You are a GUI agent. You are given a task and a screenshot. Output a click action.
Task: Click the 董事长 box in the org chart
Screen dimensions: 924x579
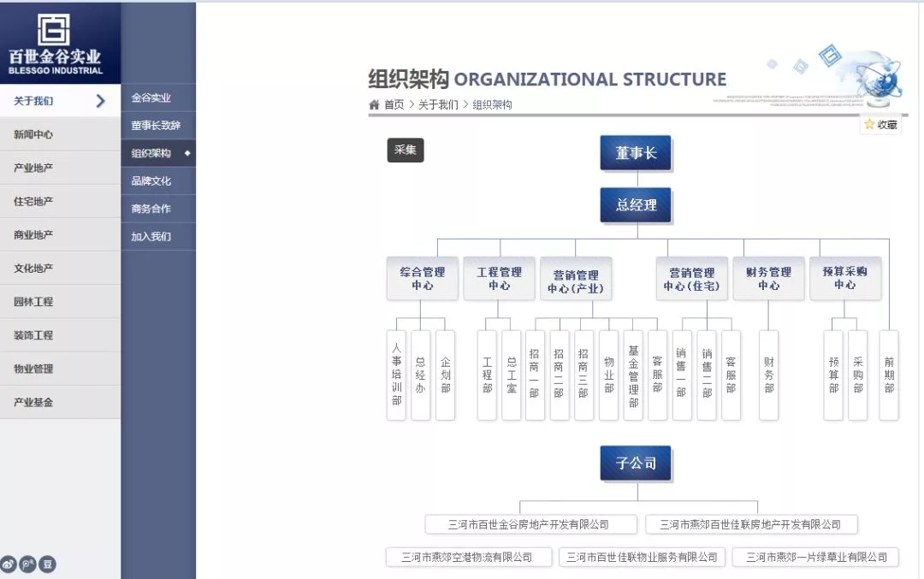pyautogui.click(x=636, y=152)
